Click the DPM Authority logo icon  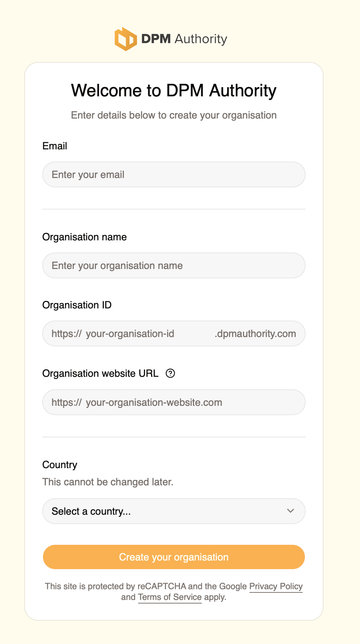click(125, 38)
